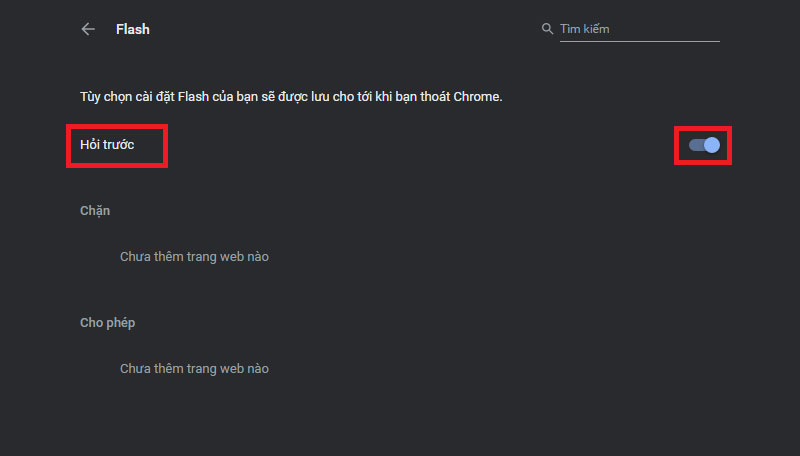Click the word phép in the lower heading
This screenshot has width=800, height=456.
click(119, 323)
